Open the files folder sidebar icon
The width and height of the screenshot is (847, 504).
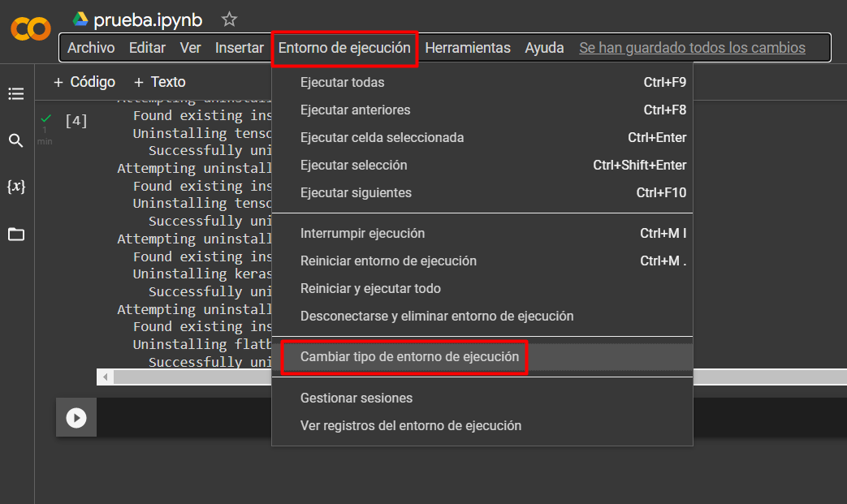coord(16,235)
